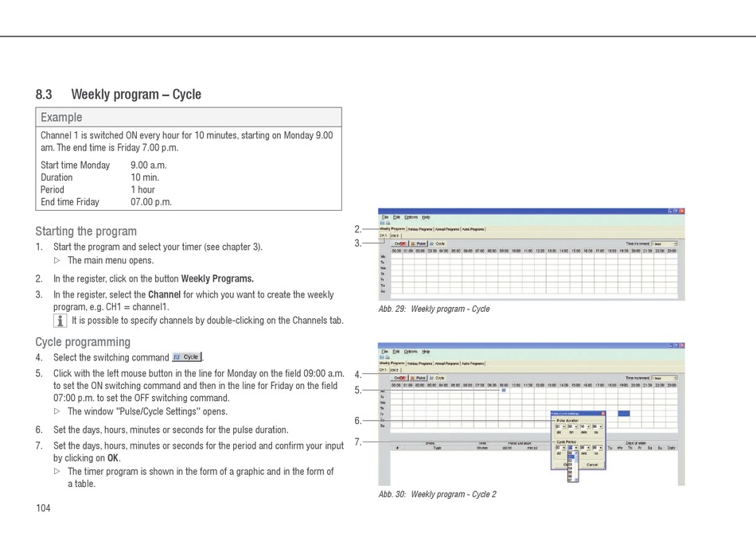Open the Pulse duration minutes (mm) dropdown
The width and height of the screenshot is (756, 533).
585,426
